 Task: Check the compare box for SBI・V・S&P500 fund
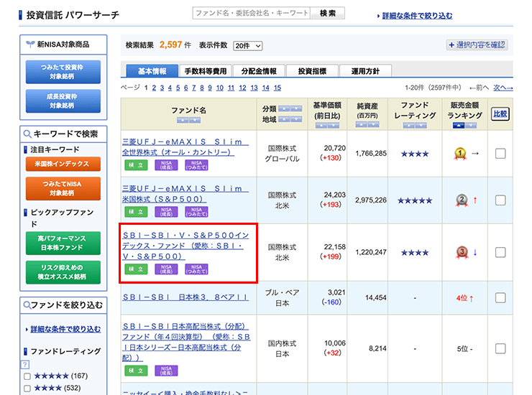pos(500,252)
